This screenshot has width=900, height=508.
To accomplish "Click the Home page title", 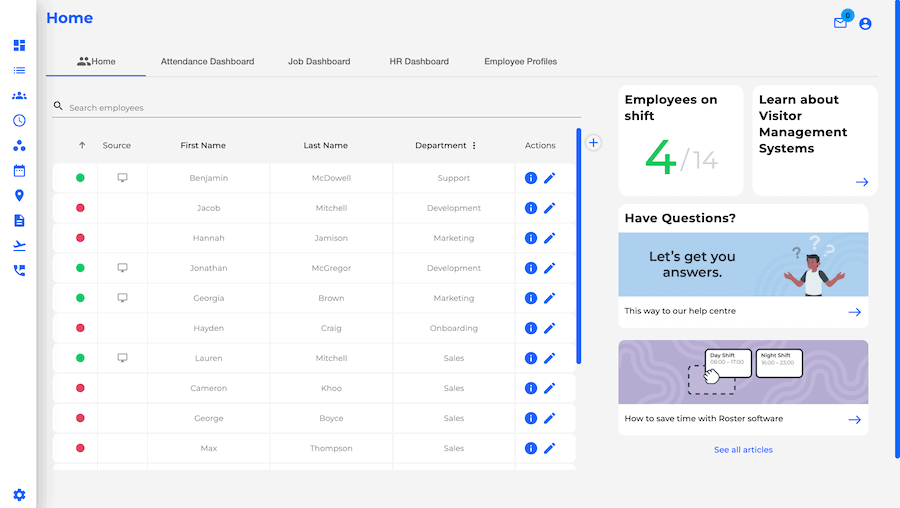I will pyautogui.click(x=69, y=18).
